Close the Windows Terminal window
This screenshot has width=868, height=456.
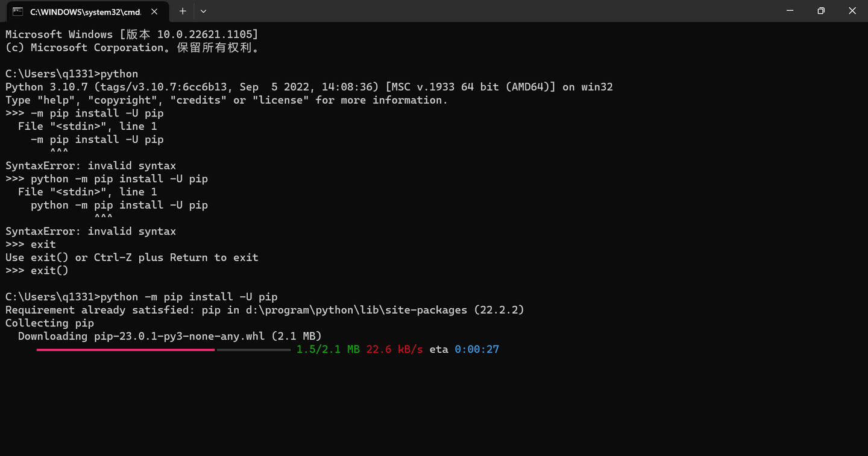click(x=852, y=11)
